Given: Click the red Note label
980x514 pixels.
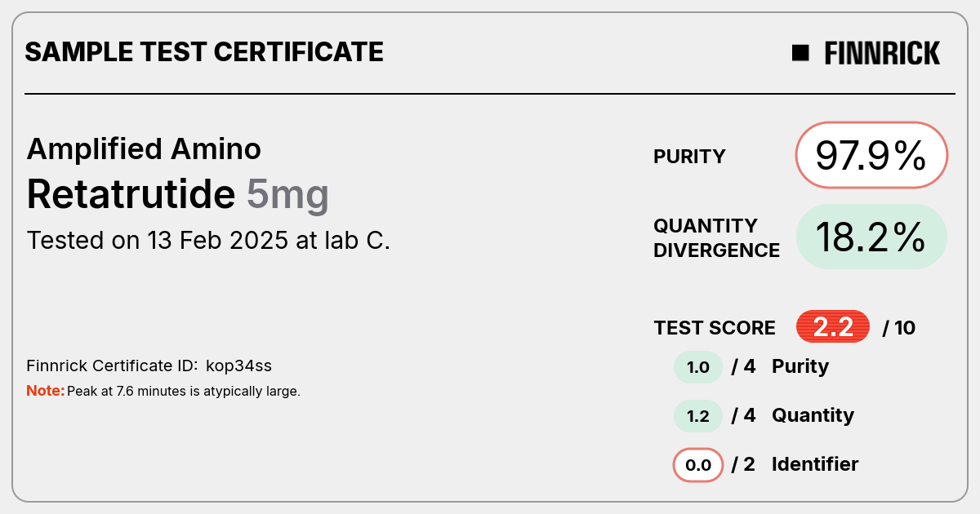Looking at the screenshot, I should click(46, 391).
